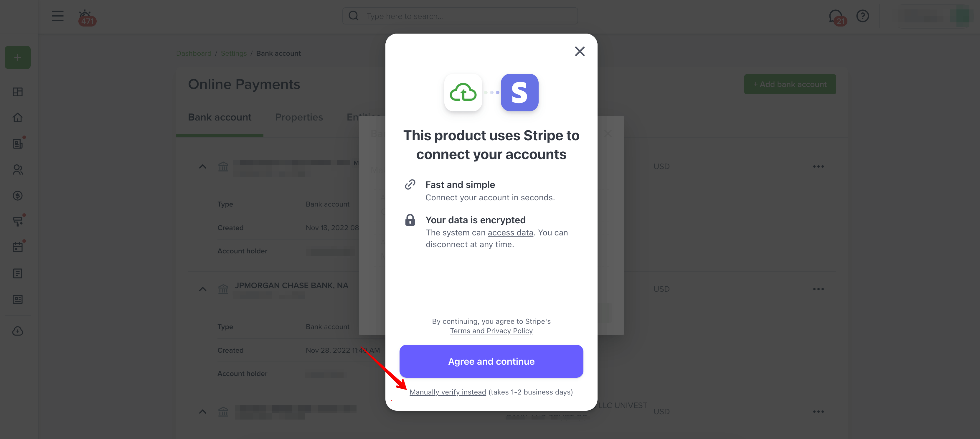Collapse the third bank account chevron
Screen dimensions: 980x439
[203, 412]
